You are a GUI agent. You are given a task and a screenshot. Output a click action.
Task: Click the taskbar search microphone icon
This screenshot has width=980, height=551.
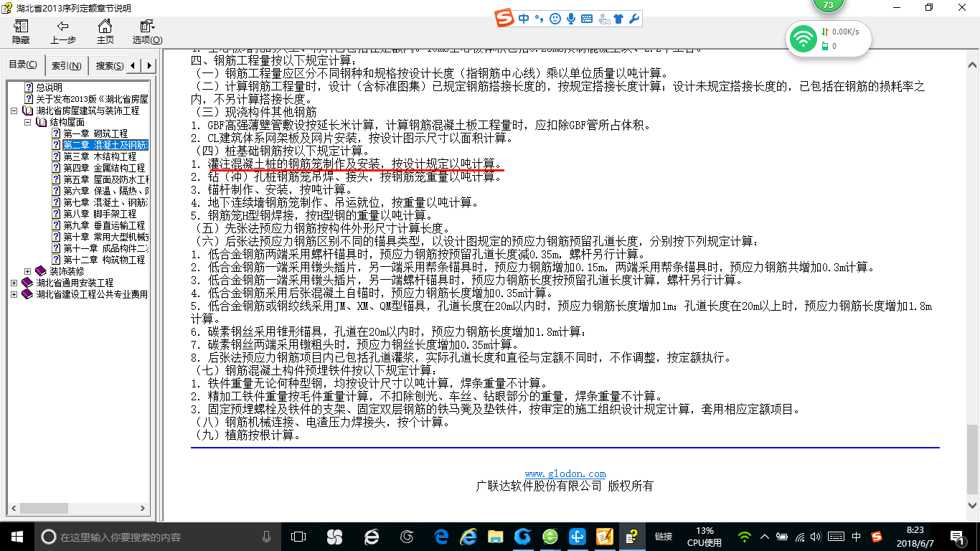click(x=267, y=537)
